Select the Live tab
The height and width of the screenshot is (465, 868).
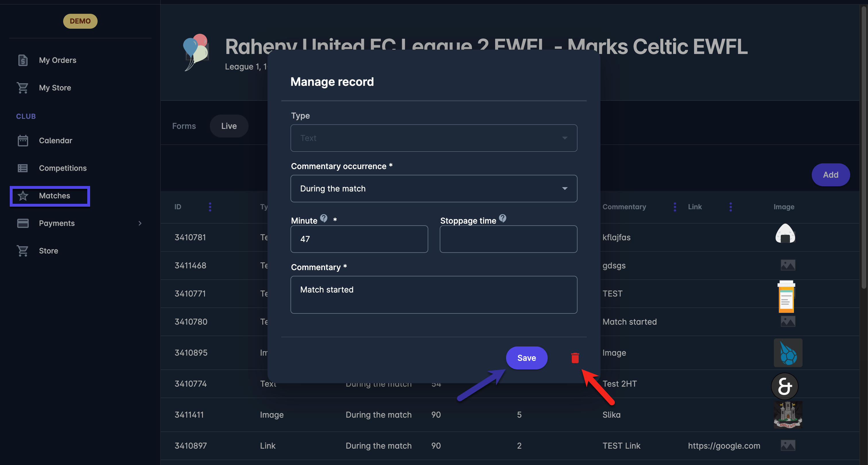229,126
